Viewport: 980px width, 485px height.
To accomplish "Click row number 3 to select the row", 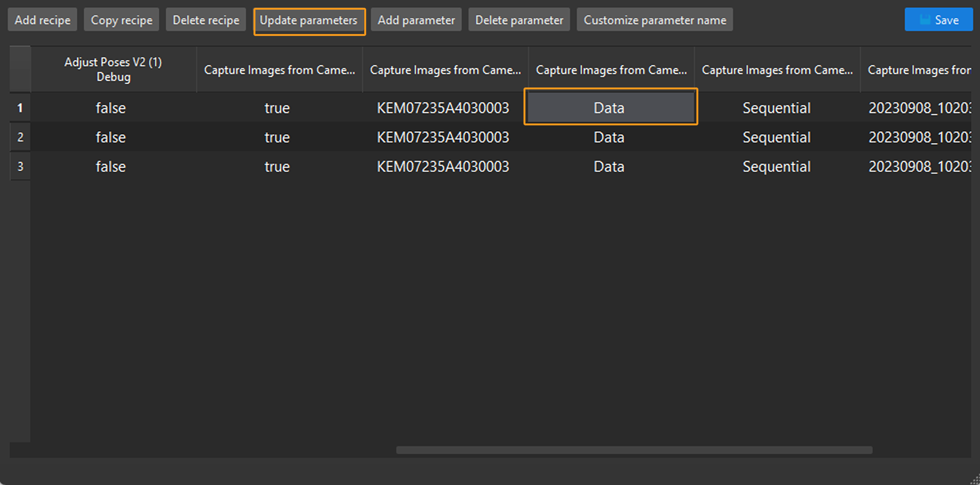I will point(19,166).
